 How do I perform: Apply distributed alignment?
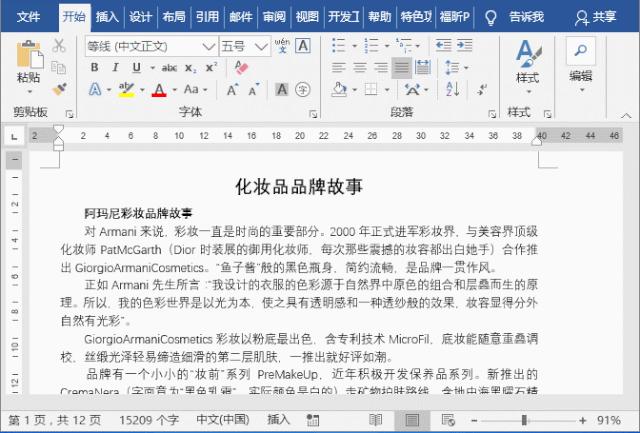423,67
